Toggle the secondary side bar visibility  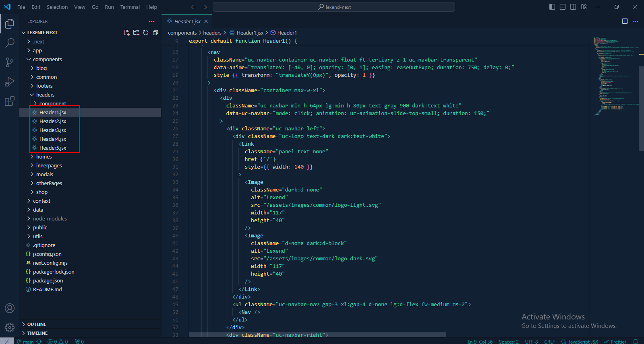[x=573, y=7]
